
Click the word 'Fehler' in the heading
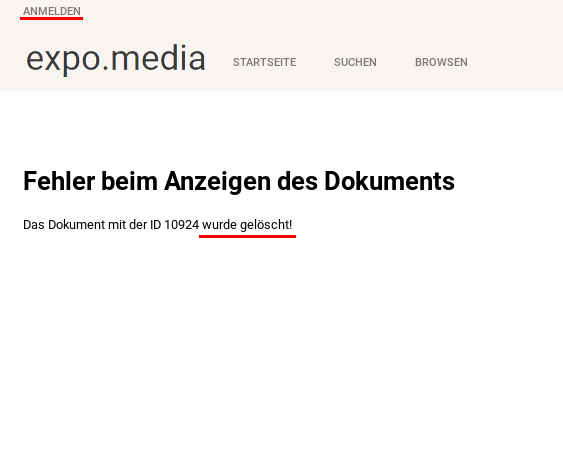(x=59, y=181)
